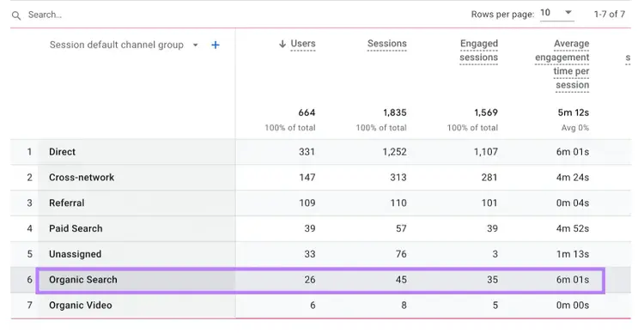
Task: Select the Unassigned channel row label
Action: tap(75, 254)
